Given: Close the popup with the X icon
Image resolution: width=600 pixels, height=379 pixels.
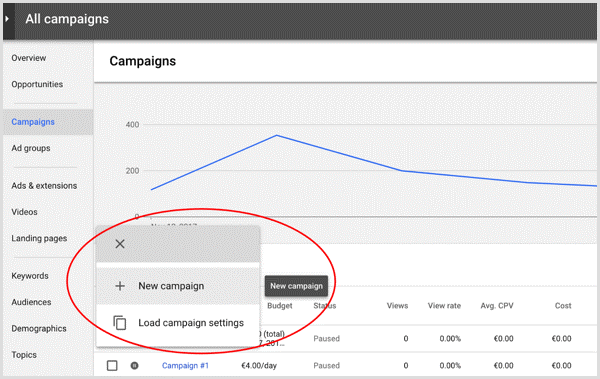Looking at the screenshot, I should coord(120,244).
